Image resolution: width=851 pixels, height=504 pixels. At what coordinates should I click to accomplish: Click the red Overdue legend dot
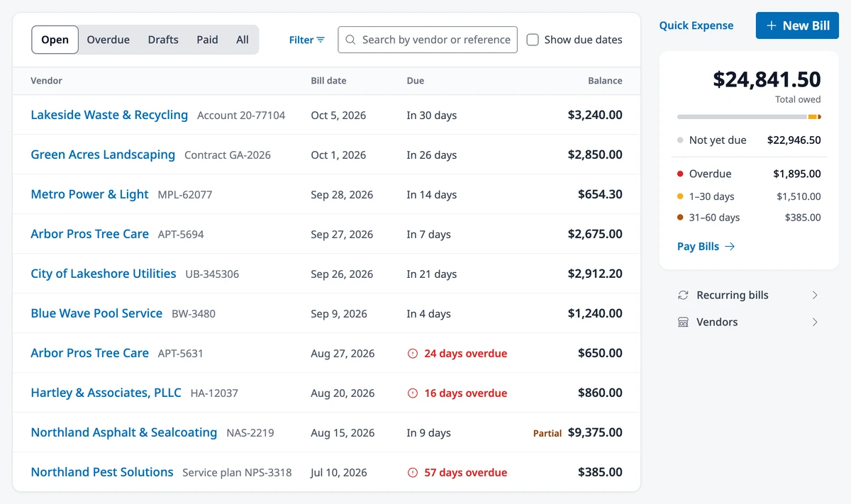point(680,174)
